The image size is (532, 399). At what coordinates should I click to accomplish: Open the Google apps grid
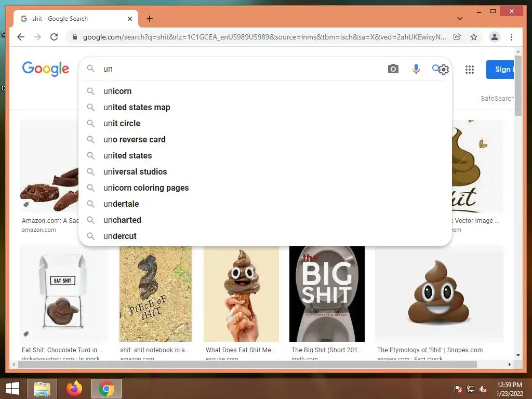470,70
